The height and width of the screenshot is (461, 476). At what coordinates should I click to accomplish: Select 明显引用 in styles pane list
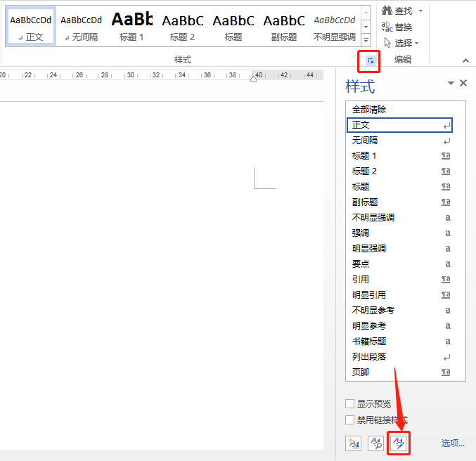[x=399, y=294]
